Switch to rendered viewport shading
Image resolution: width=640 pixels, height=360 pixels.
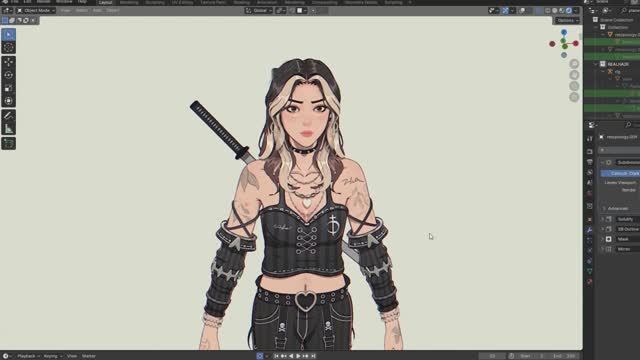[569, 11]
